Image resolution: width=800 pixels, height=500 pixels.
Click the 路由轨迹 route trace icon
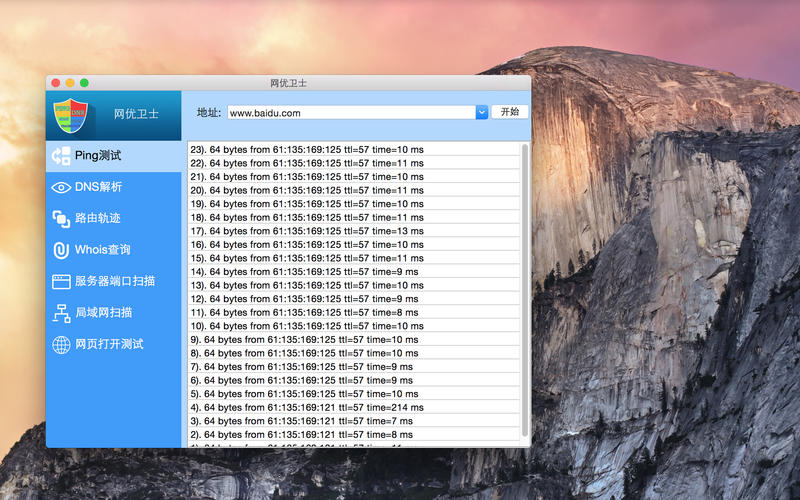click(x=61, y=218)
